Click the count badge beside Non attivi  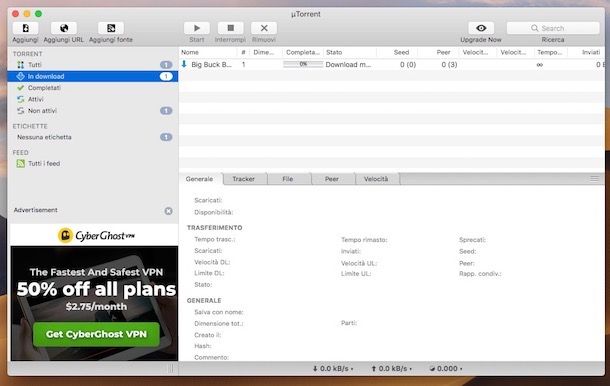pos(166,111)
